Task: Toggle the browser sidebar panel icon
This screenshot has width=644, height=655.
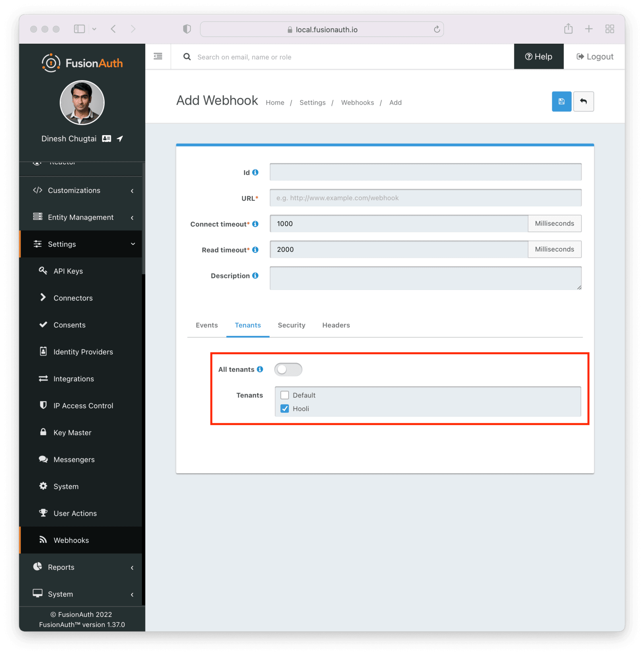Action: pyautogui.click(x=79, y=29)
